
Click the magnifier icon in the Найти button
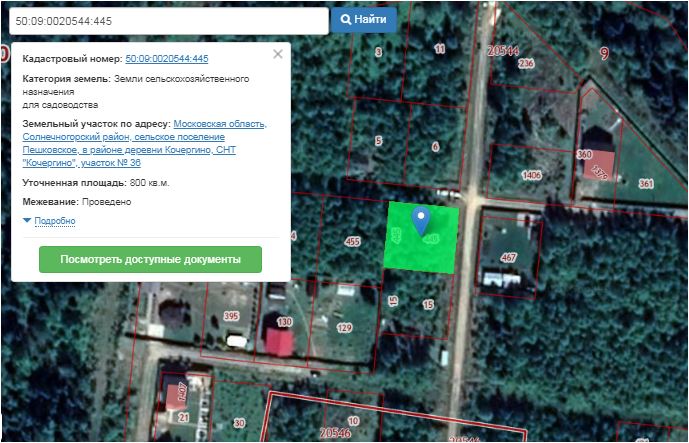click(x=346, y=20)
